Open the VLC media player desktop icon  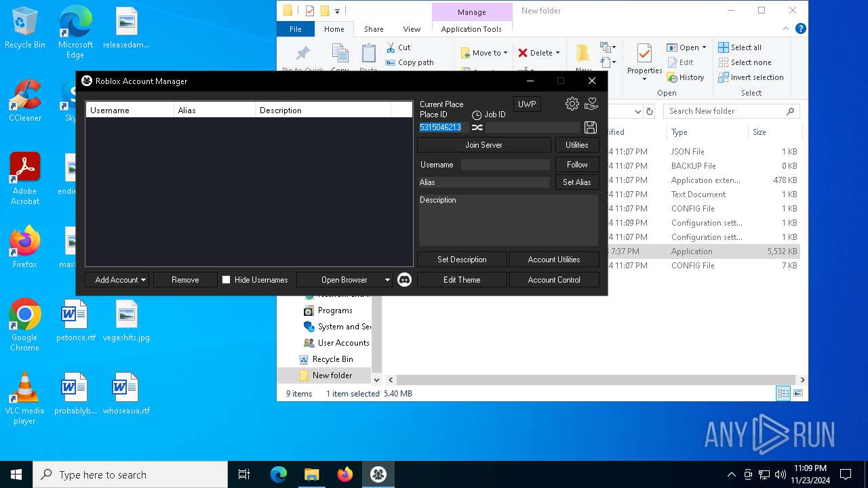[x=24, y=399]
